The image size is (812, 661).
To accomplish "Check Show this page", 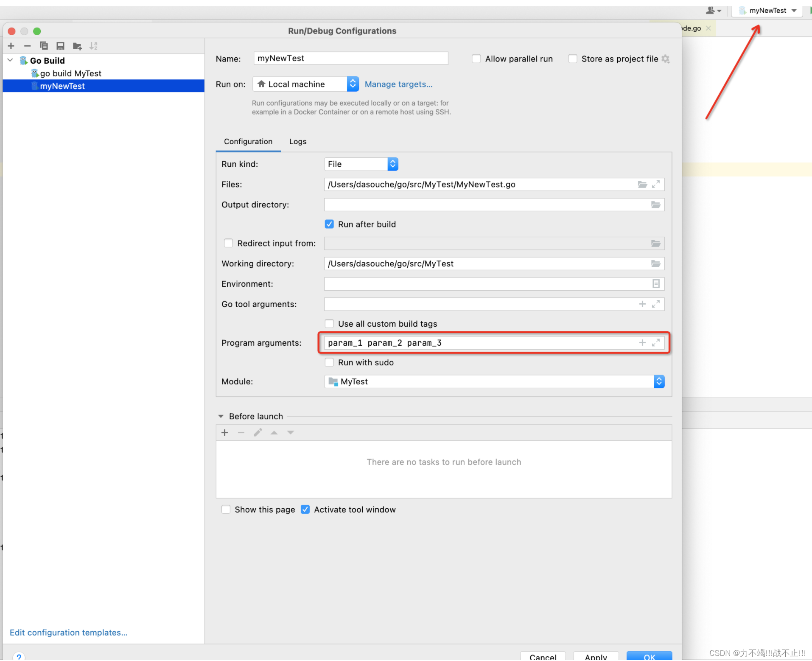I will pyautogui.click(x=226, y=510).
